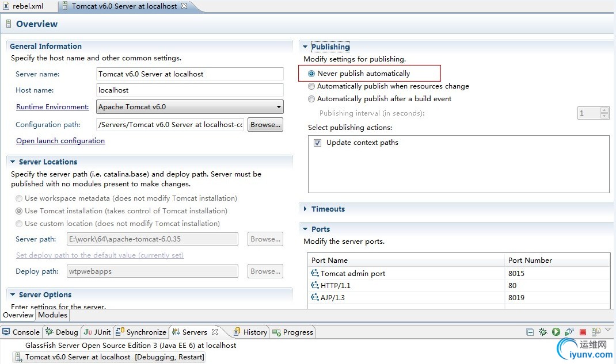
Task: Click the Host name field
Action: pyautogui.click(x=190, y=90)
